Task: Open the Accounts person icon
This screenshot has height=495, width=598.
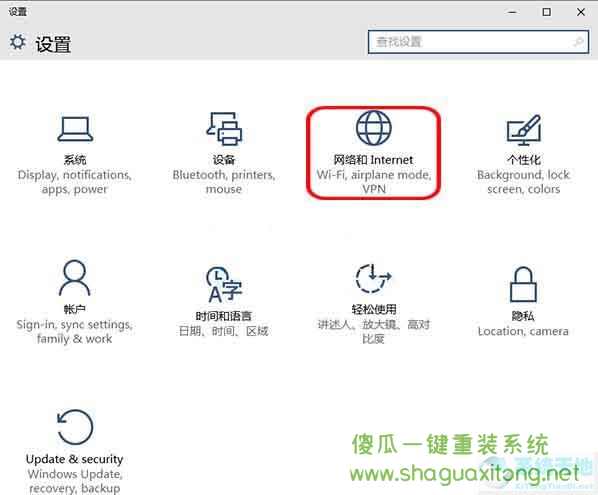Action: point(75,278)
